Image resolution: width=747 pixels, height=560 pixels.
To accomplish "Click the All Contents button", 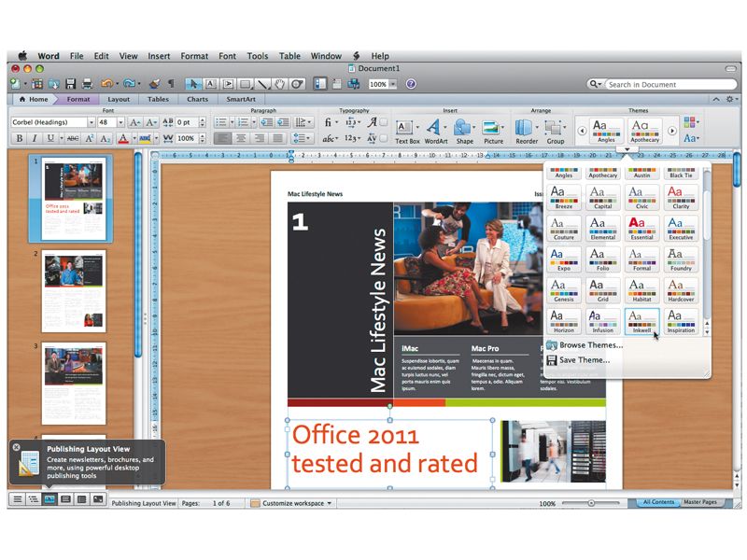I will coord(658,502).
